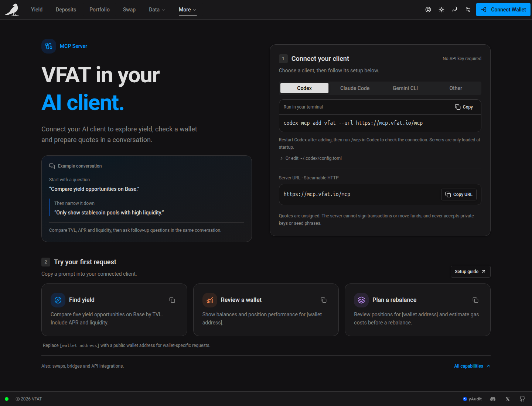The width and height of the screenshot is (532, 406).
Task: Select the Codex client tab
Action: pyautogui.click(x=304, y=88)
